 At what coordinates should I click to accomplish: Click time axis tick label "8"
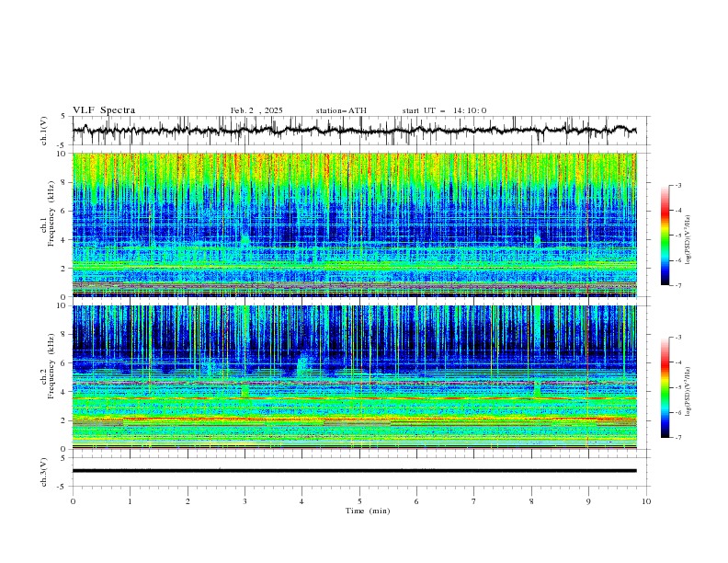[531, 501]
